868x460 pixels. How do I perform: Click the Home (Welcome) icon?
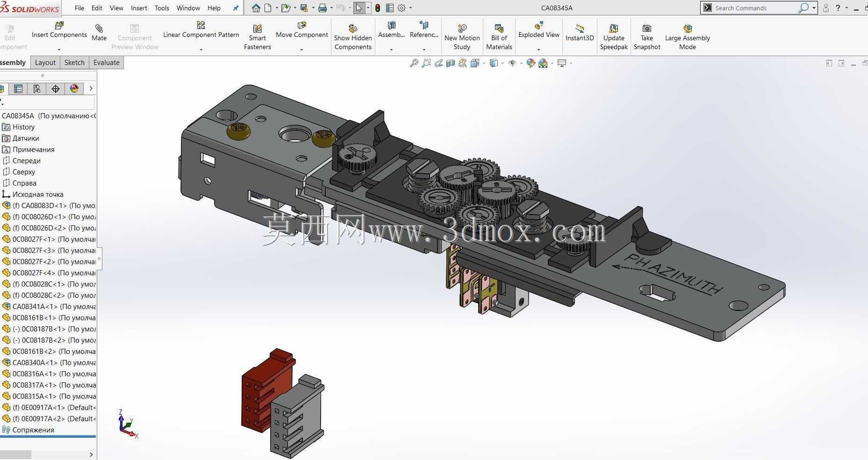pos(256,8)
